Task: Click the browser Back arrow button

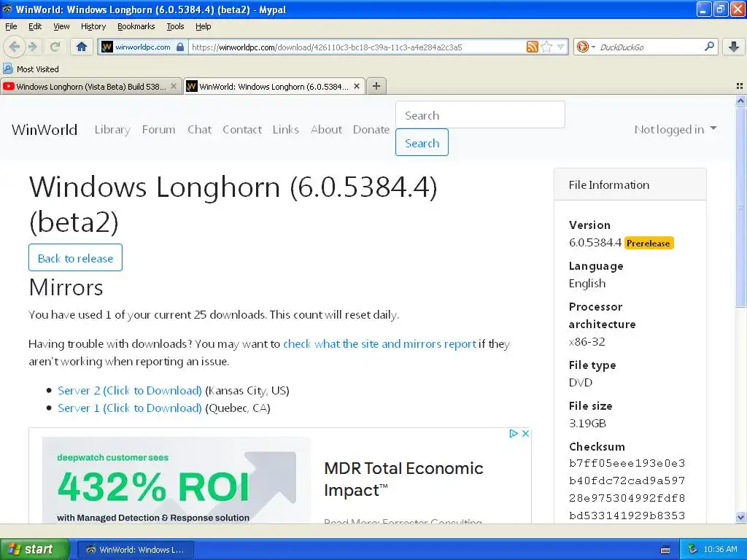Action: (x=14, y=47)
